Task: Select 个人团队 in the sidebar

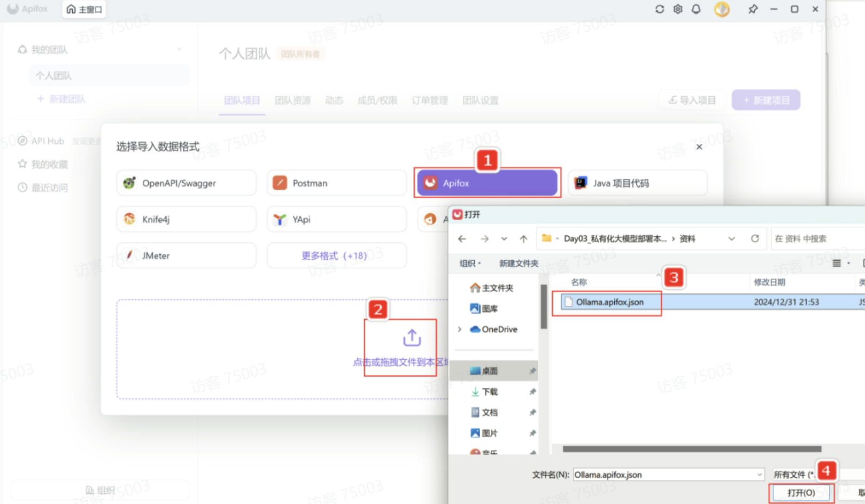Action: coord(109,75)
